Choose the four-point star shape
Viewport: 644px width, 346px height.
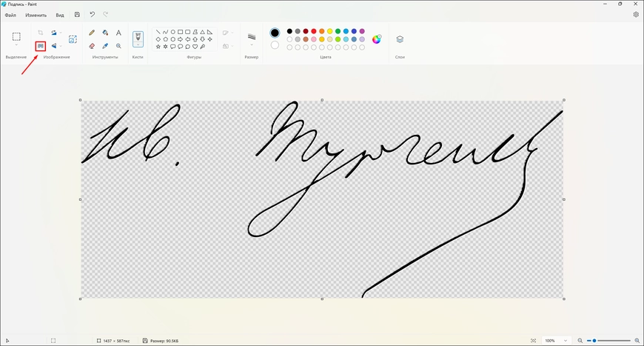(210, 39)
